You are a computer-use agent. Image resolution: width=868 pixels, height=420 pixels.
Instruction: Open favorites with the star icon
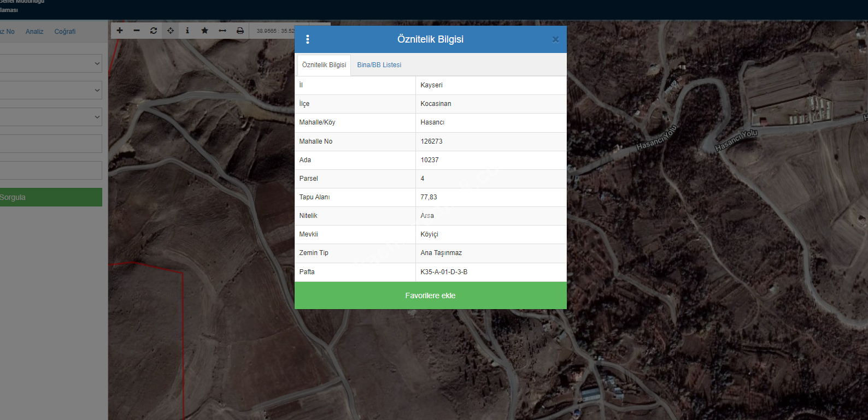click(204, 31)
